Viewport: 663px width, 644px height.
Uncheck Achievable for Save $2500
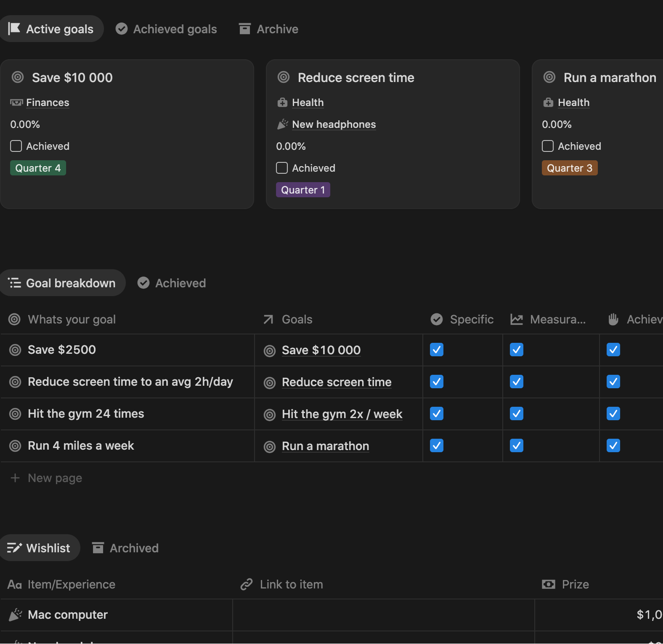(x=613, y=350)
